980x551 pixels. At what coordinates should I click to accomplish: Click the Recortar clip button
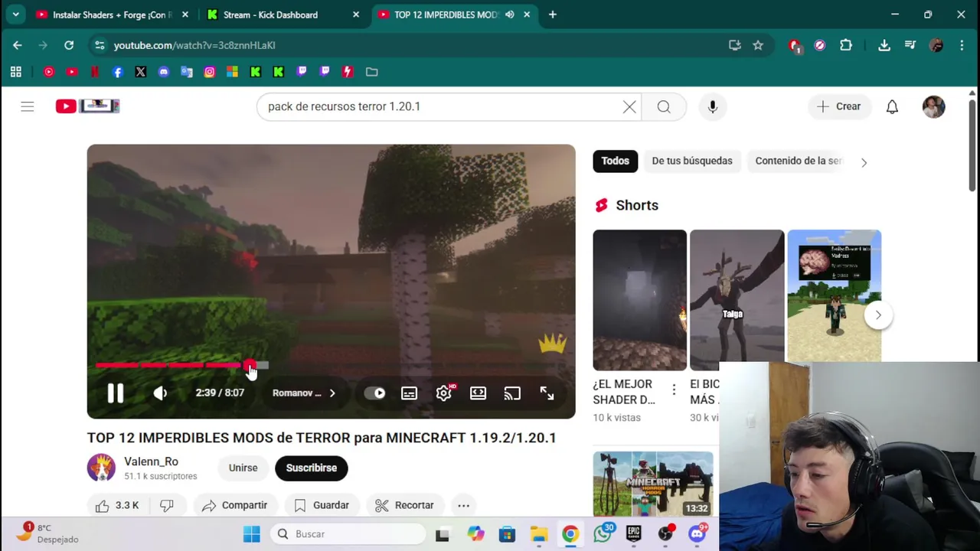[404, 505]
